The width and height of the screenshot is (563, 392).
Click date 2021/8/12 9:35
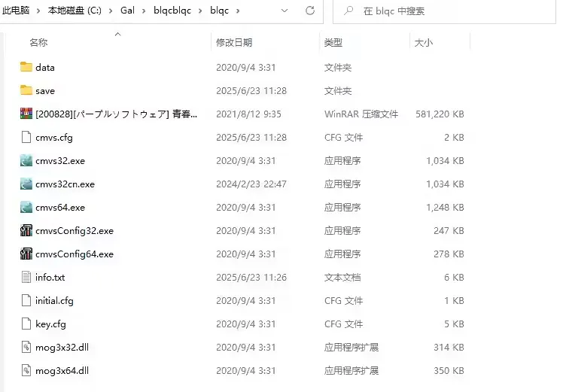[248, 114]
